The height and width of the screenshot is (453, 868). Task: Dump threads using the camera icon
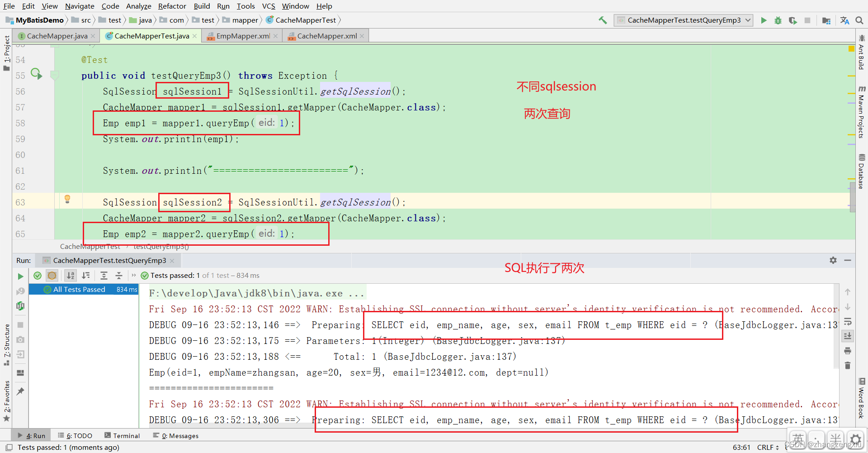click(x=20, y=339)
